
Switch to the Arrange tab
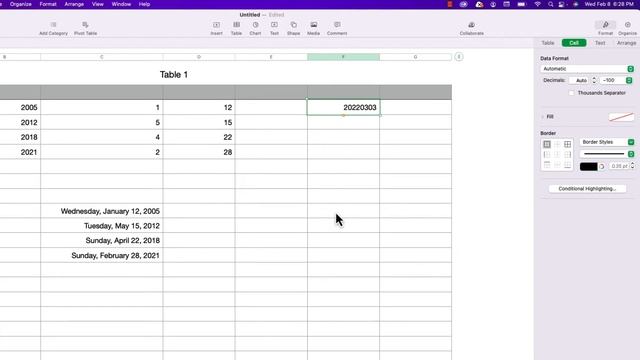coord(626,43)
